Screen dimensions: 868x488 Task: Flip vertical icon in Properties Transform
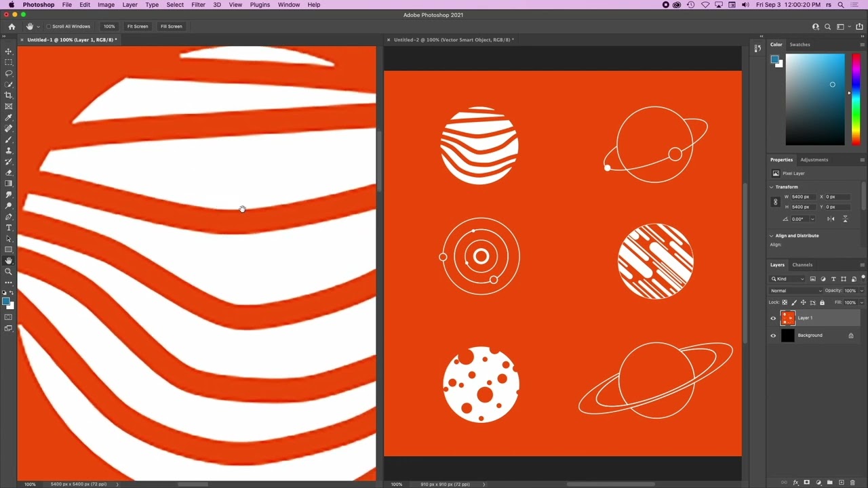tap(845, 219)
